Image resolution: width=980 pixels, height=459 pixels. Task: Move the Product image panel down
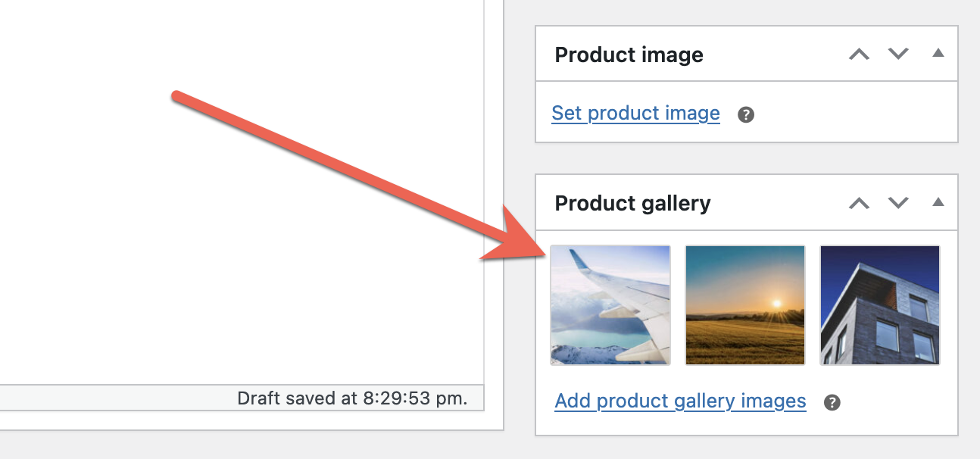(898, 55)
